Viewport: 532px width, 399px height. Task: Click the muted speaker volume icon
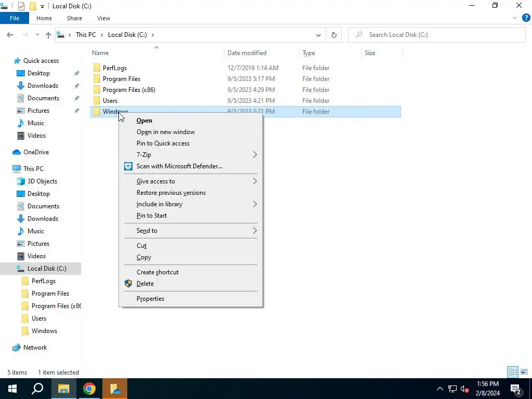coord(464,389)
